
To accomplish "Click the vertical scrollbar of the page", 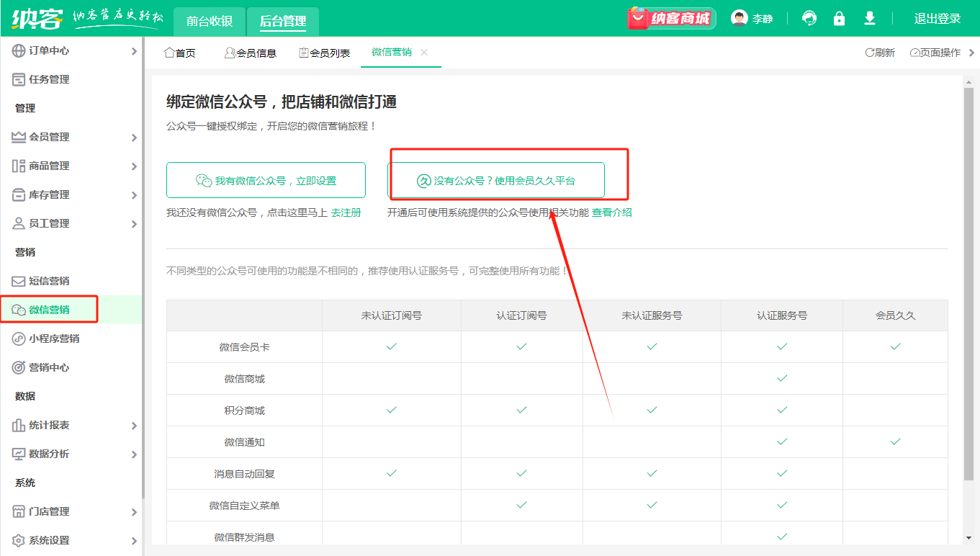I will [x=968, y=288].
